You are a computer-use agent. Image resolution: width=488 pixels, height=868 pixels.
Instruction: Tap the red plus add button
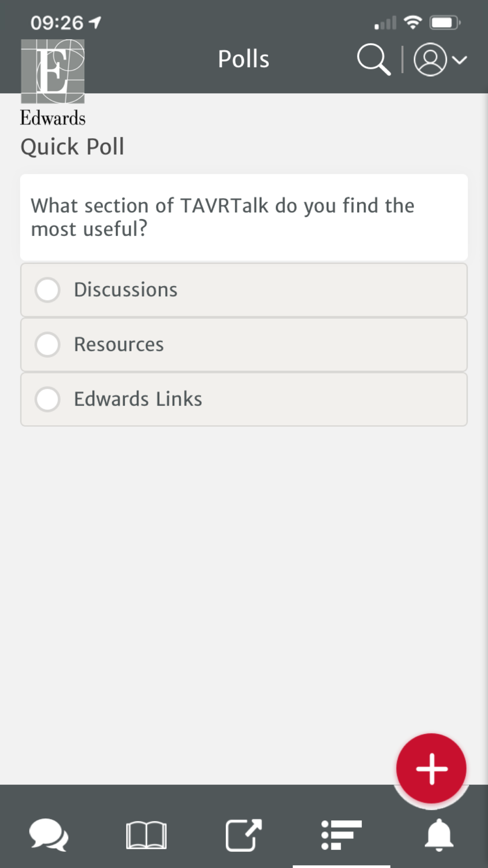[x=431, y=768]
